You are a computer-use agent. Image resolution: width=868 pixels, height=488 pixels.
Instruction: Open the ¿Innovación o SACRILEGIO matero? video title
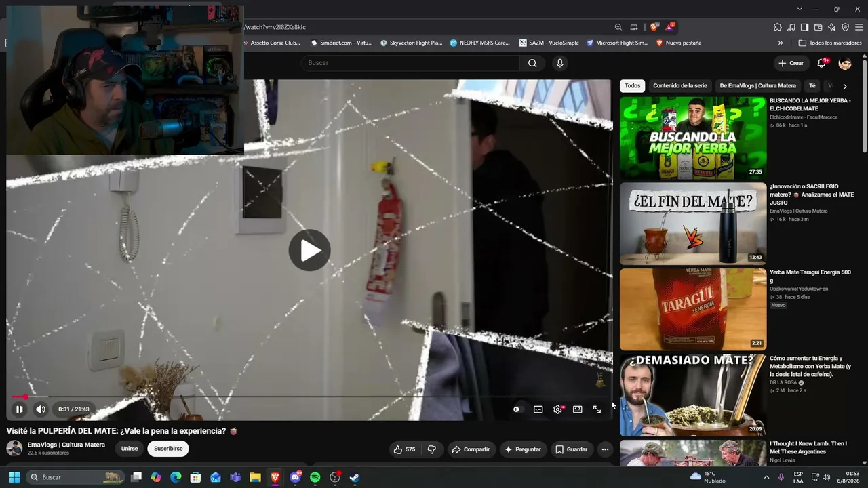pos(812,195)
